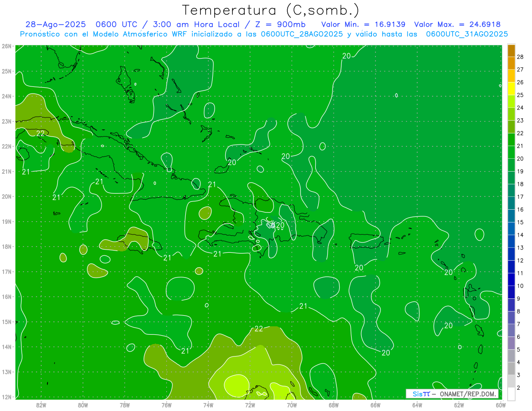532x411 pixels.
Task: Click the 12N latitude axis label
Action: (x=7, y=397)
